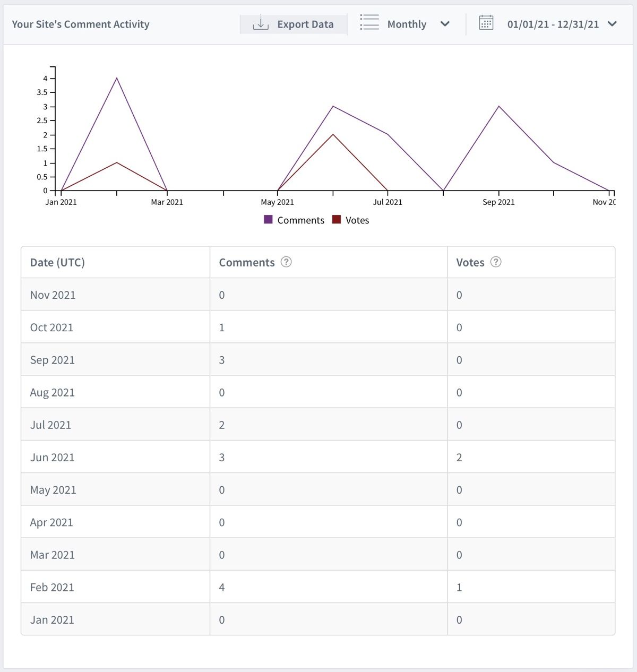
Task: Expand the chevron after the date range
Action: point(612,24)
